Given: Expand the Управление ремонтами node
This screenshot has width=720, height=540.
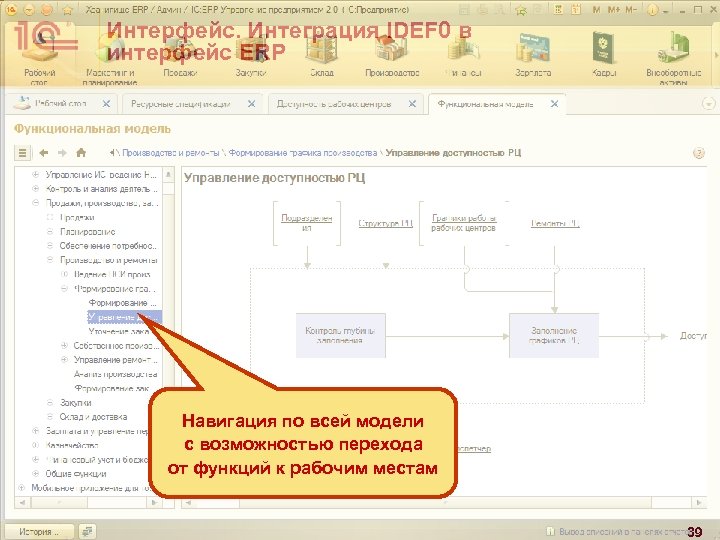Looking at the screenshot, I should (x=64, y=360).
